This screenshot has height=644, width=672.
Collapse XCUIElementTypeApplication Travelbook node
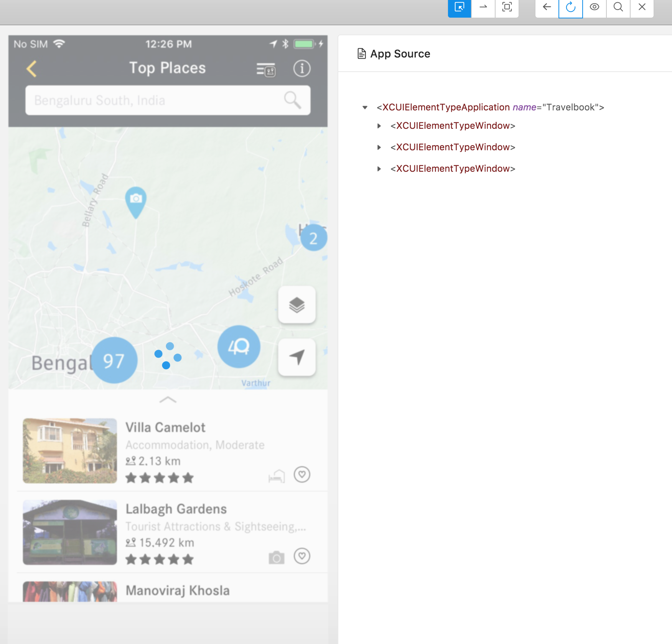coord(365,107)
